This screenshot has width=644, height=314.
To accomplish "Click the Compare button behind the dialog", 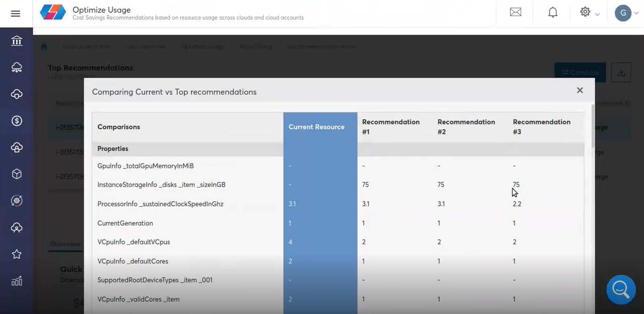I will pos(580,73).
